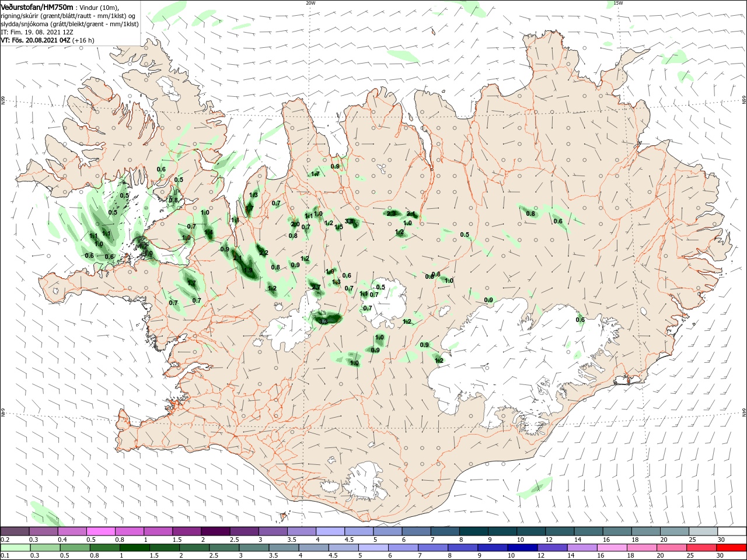
Task: Click the 15W longitude label
Action: click(x=618, y=3)
